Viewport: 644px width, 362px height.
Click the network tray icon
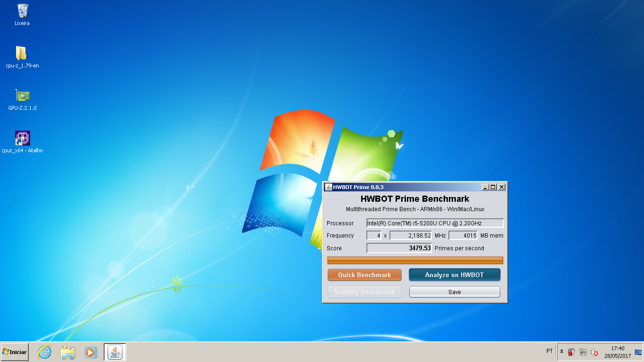tap(583, 352)
